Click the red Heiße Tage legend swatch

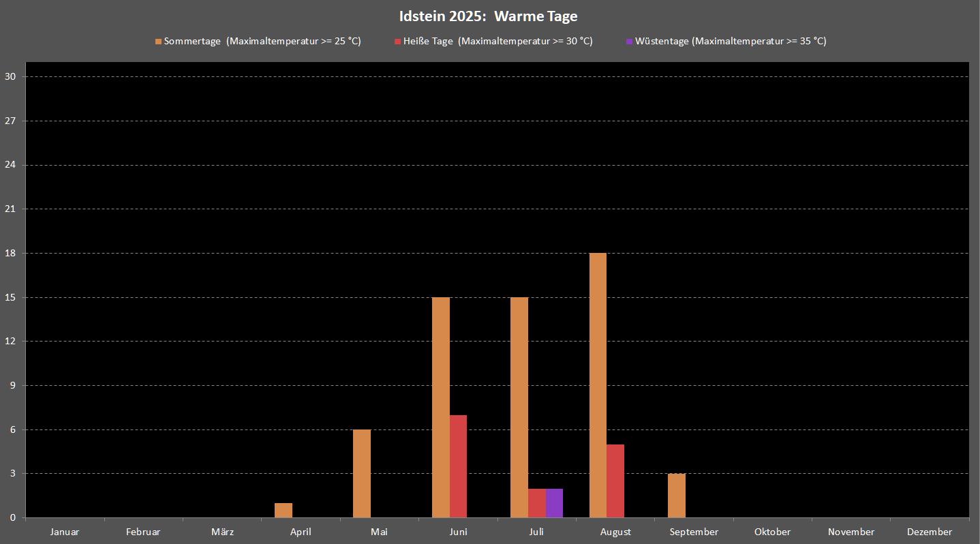pos(397,42)
